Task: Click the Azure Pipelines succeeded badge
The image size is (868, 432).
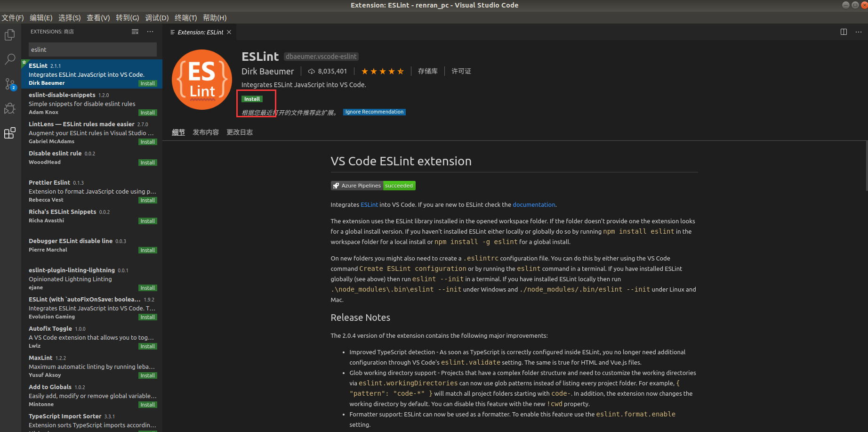Action: click(x=373, y=186)
